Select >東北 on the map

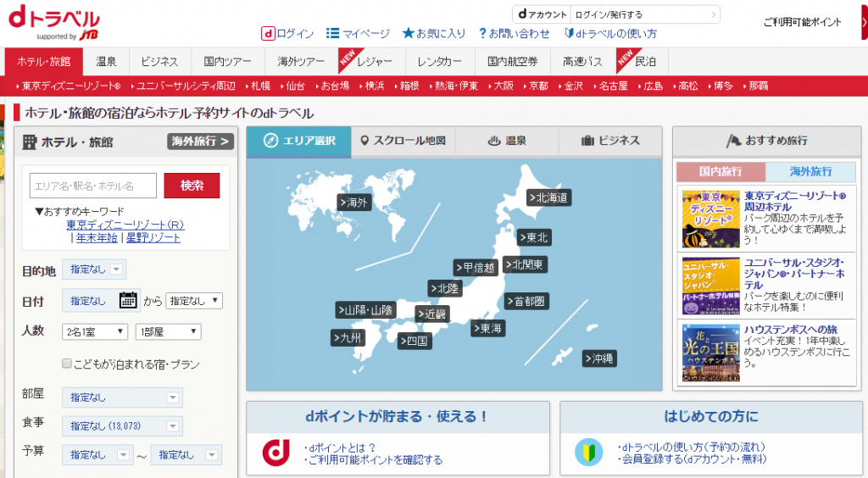click(x=534, y=237)
